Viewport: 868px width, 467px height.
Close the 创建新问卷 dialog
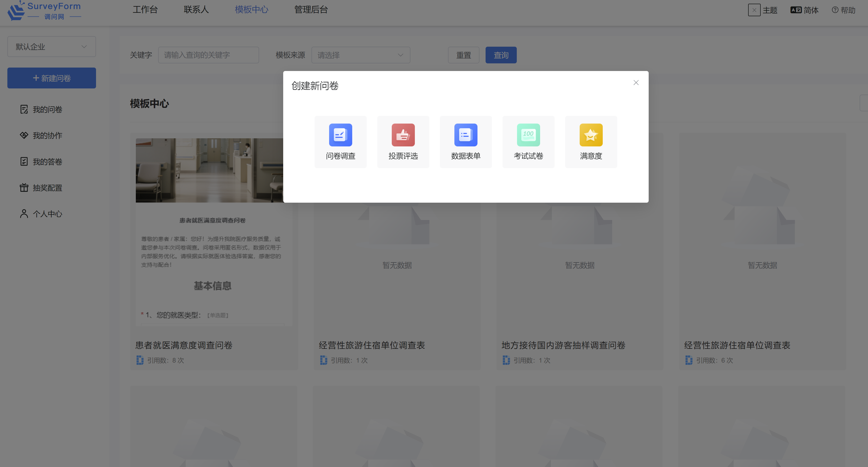(636, 83)
